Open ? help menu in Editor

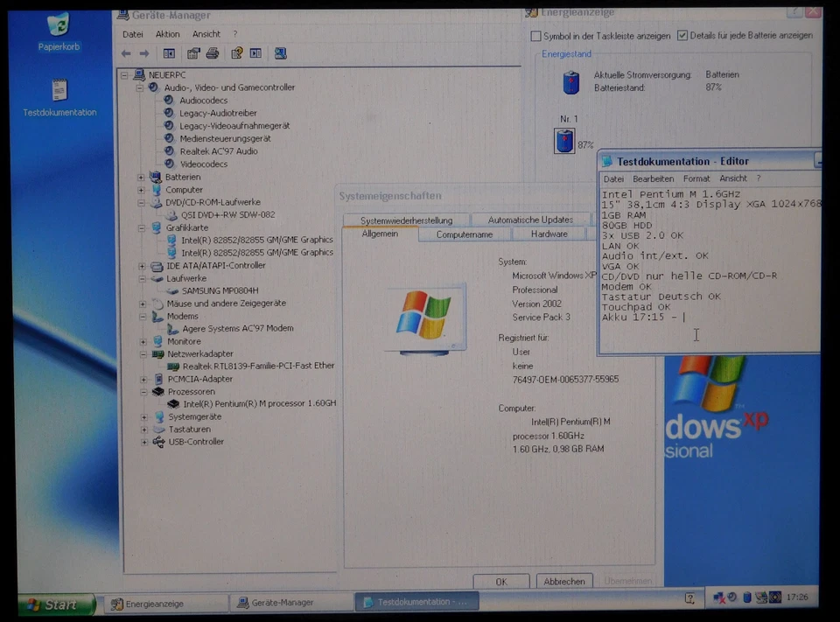click(x=758, y=178)
